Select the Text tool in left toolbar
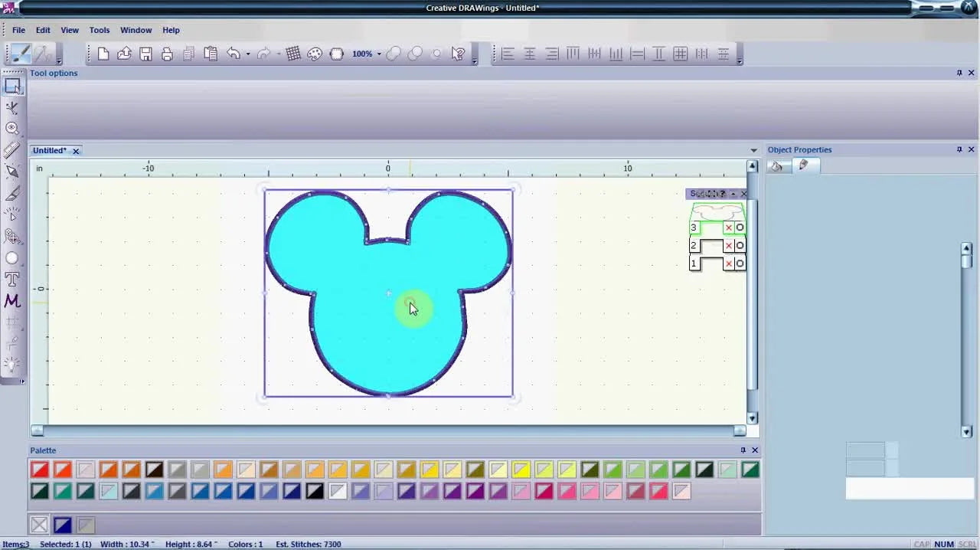The height and width of the screenshot is (550, 980). point(12,280)
